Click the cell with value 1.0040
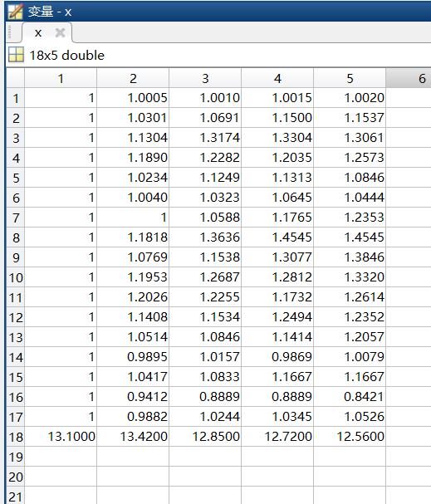 (133, 198)
